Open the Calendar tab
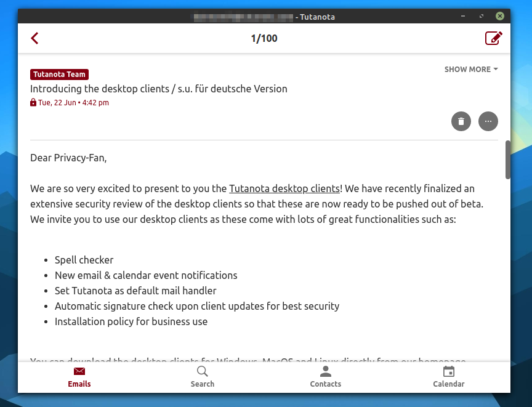Screen dimensions: 532x407 coord(449,377)
